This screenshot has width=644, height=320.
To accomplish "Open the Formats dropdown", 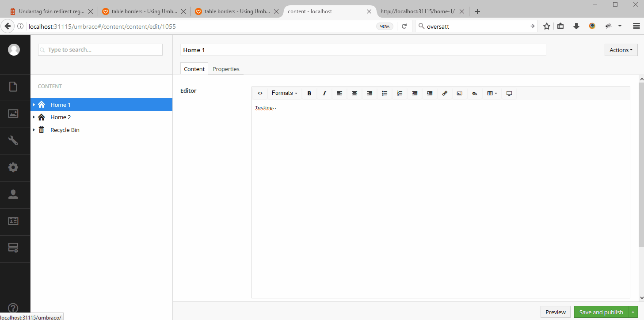I will pyautogui.click(x=284, y=93).
